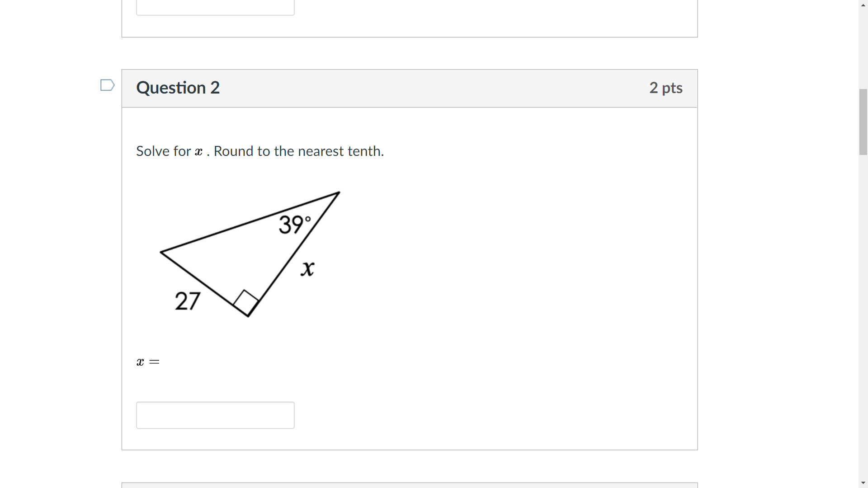This screenshot has width=868, height=488.
Task: Click the x equals label above the answer box
Action: [x=147, y=361]
